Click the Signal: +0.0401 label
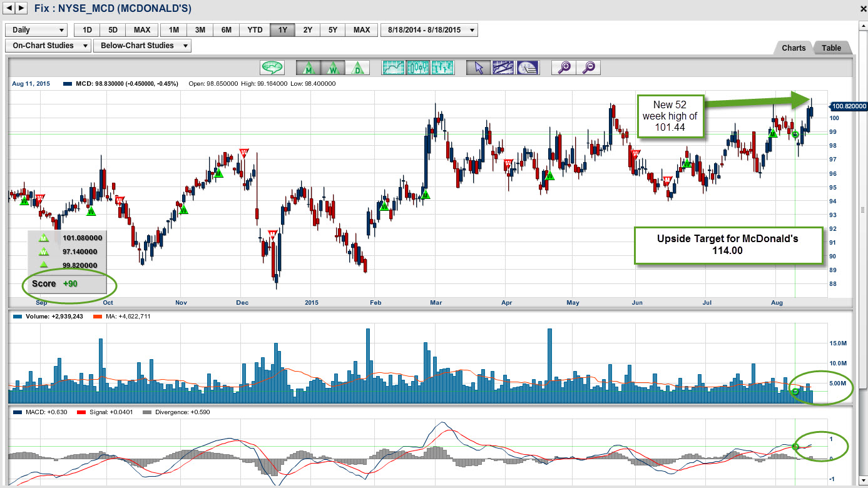Screen dimensions: 868x488 coord(110,413)
